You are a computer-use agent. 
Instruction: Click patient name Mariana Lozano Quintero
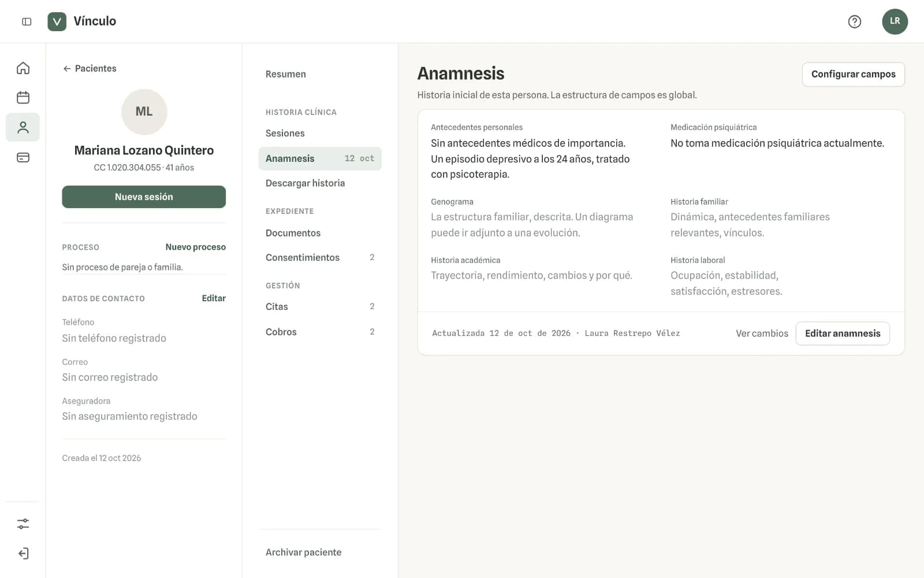click(144, 150)
